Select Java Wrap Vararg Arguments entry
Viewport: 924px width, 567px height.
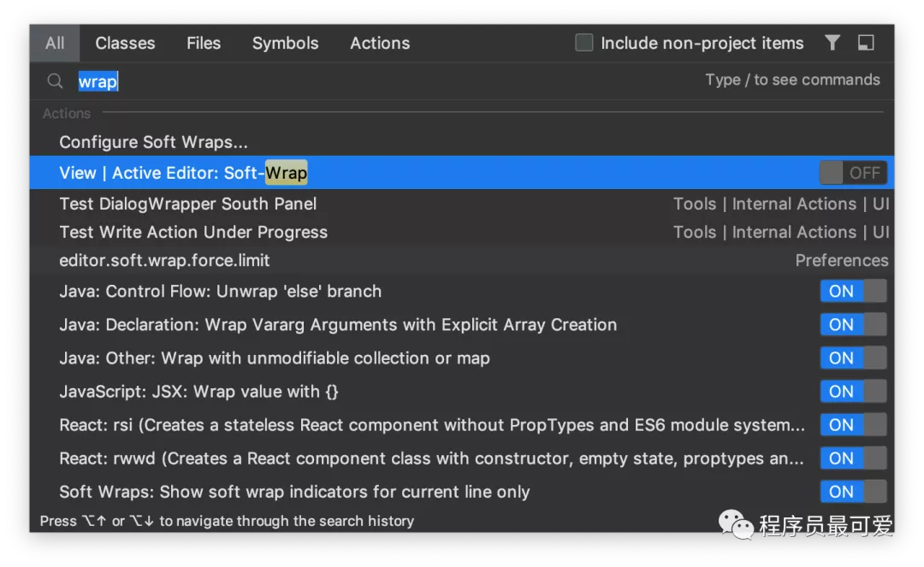point(462,324)
